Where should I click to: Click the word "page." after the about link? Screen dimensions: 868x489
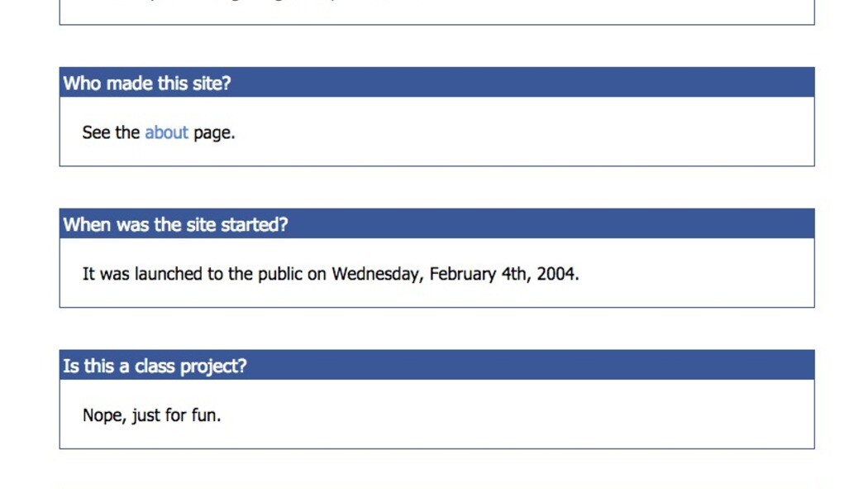point(214,132)
